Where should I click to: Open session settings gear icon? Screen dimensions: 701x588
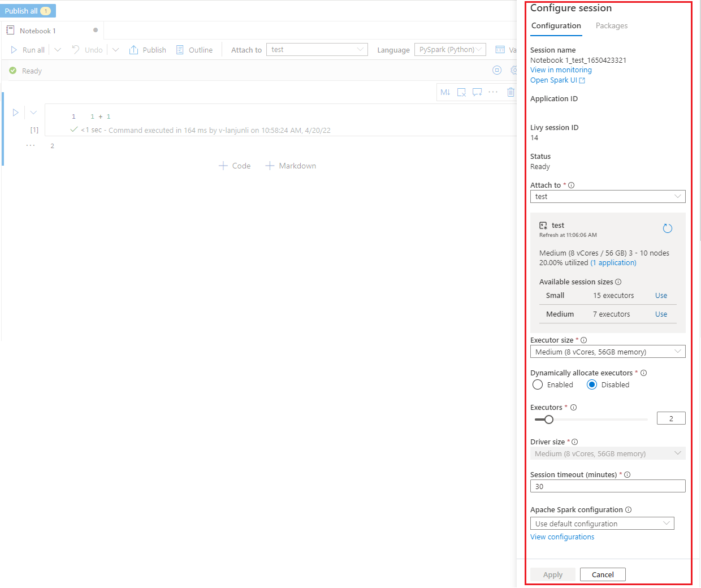[513, 70]
